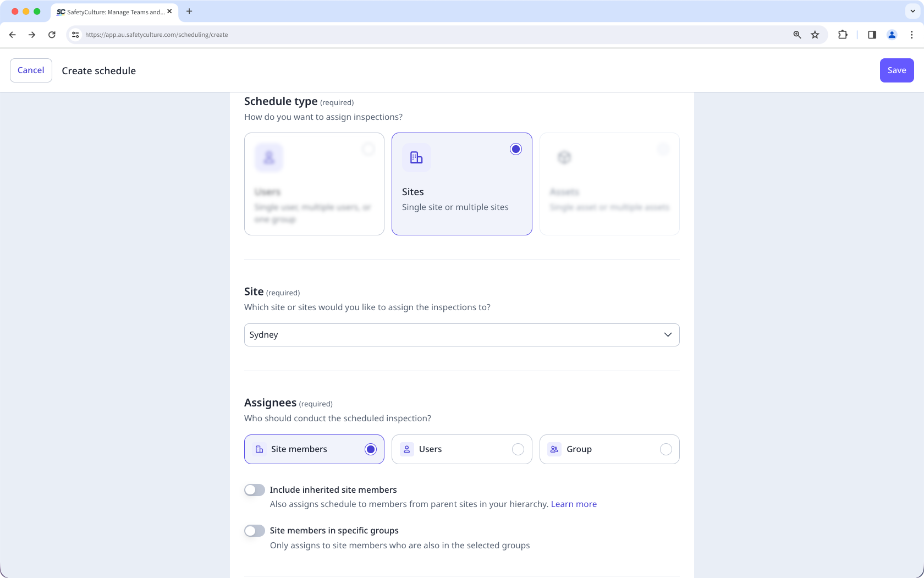Enable Site members in specific groups toggle
Screen dimensions: 924x578
(x=255, y=531)
